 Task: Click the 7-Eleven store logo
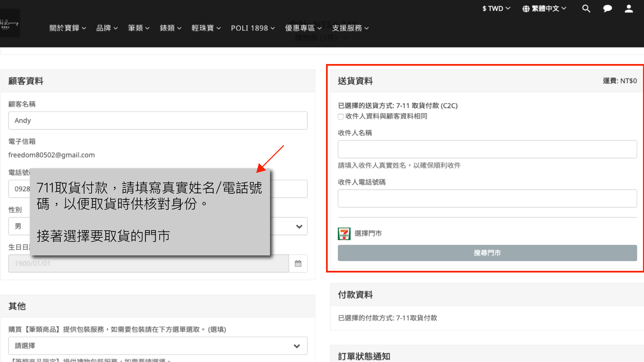pyautogui.click(x=344, y=234)
